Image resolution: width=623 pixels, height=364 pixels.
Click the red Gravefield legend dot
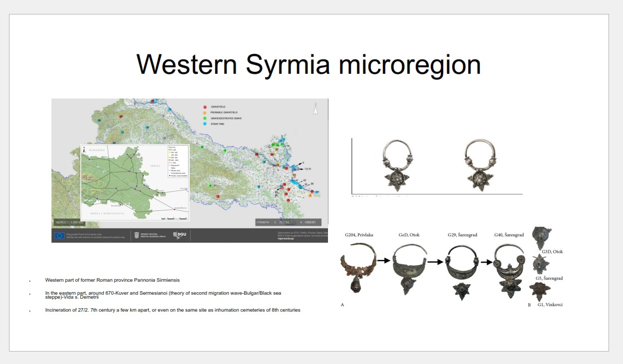[x=205, y=107]
